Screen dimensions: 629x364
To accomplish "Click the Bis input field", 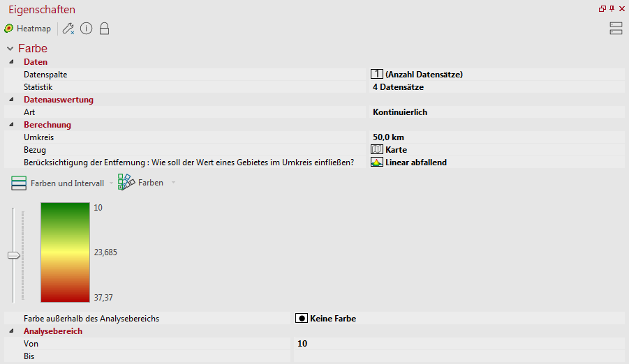I will (x=459, y=356).
